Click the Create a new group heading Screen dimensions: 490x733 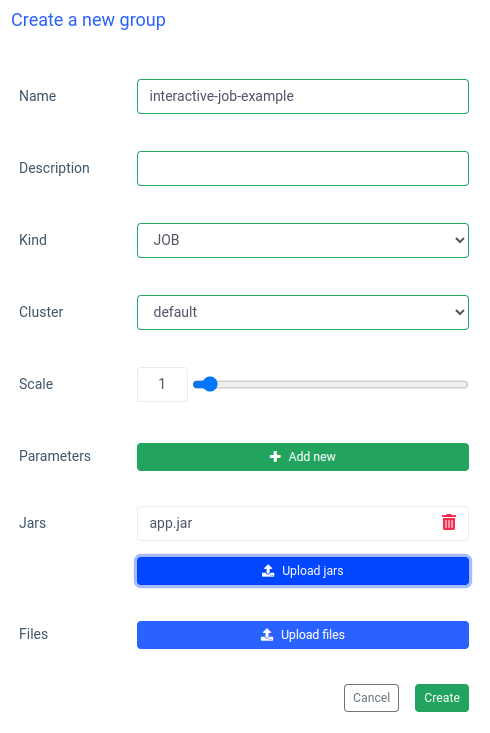[88, 20]
